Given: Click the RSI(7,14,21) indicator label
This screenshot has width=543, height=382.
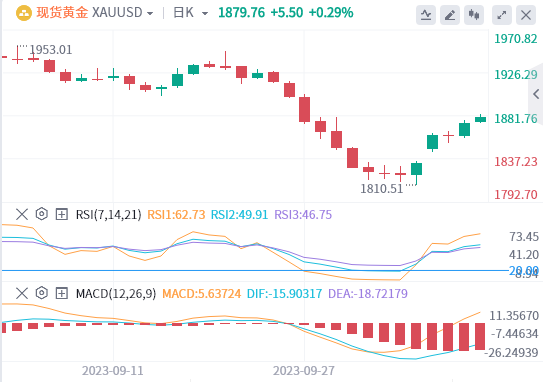Looking at the screenshot, I should [x=108, y=215].
